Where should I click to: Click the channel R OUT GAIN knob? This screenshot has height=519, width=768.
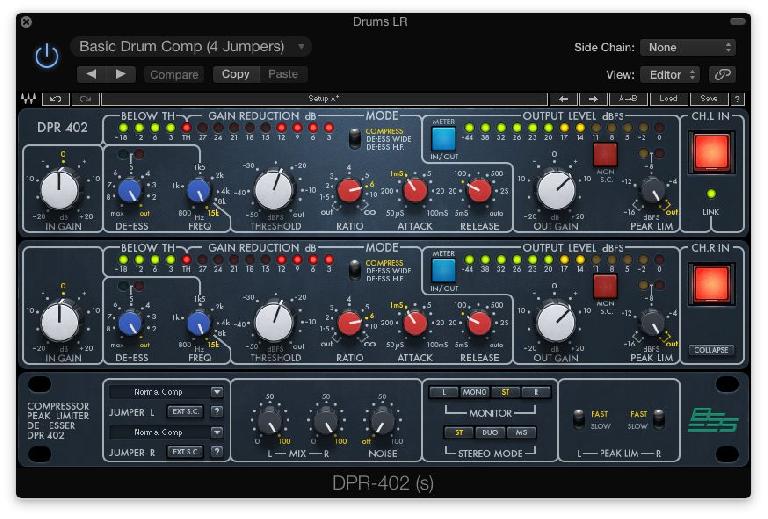click(555, 322)
